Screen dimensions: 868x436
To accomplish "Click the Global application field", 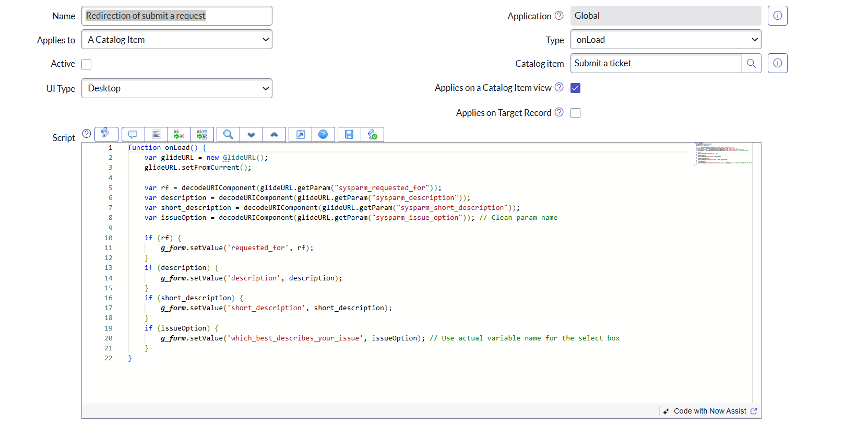I will point(665,16).
